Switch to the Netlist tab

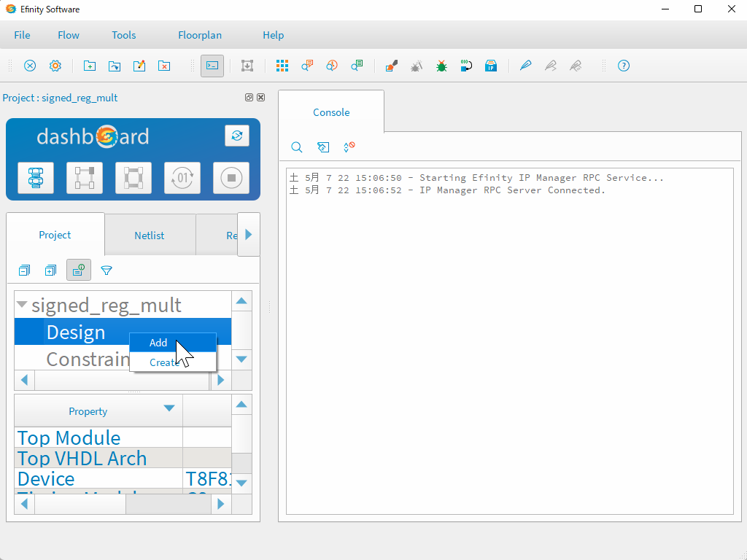pos(149,236)
